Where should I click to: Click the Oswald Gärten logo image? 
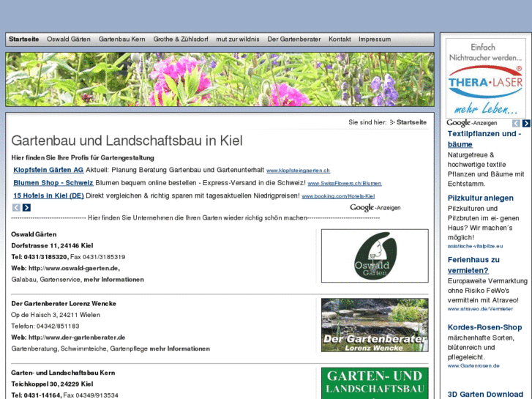click(x=375, y=256)
